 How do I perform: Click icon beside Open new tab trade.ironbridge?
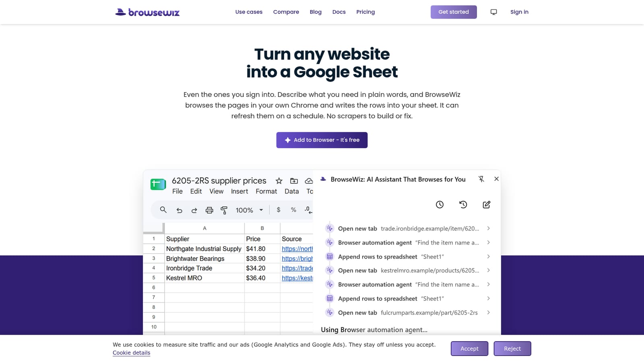point(330,228)
